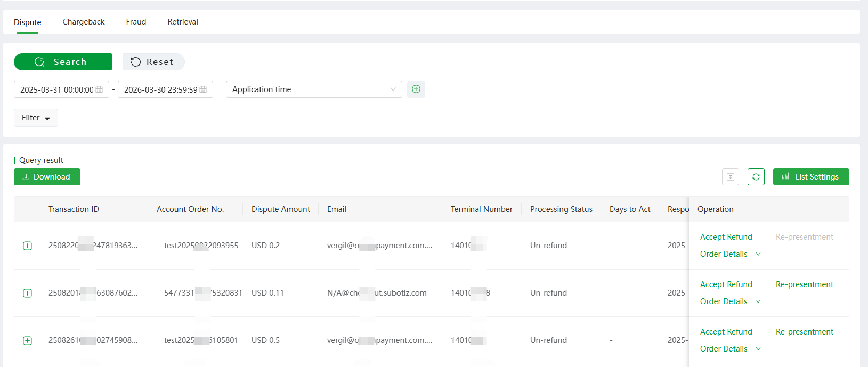Click the Dispute tab
This screenshot has height=367, width=868.
point(28,22)
